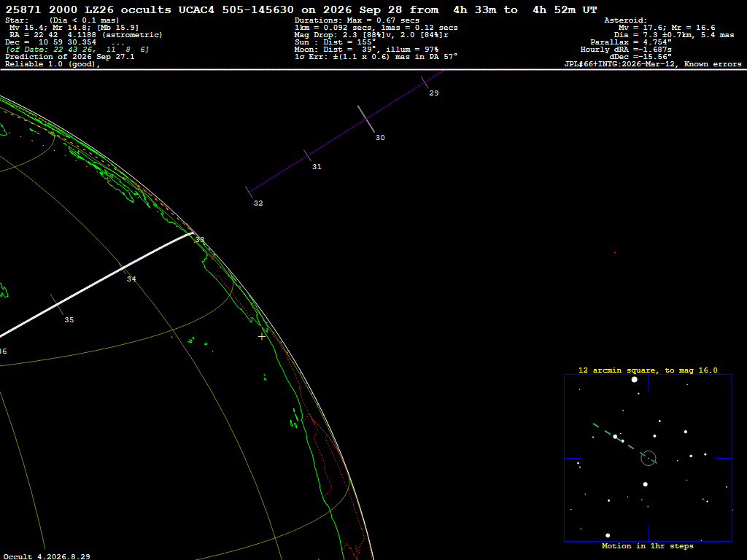The image size is (747, 560).
Task: Select the minute 30 tick on the dotted path
Action: [366, 119]
